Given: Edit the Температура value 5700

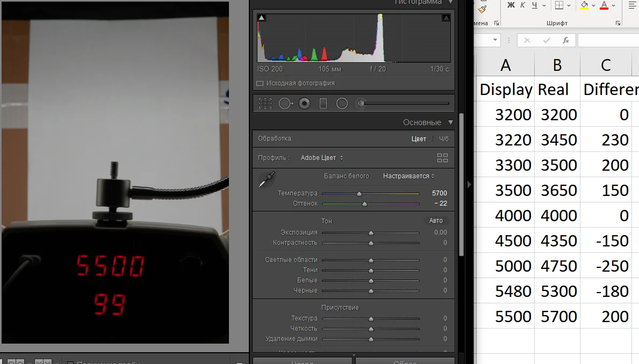Looking at the screenshot, I should click(439, 193).
